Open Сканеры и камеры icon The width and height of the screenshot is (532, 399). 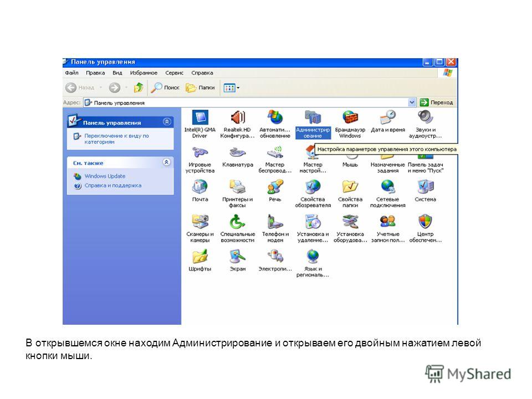click(x=200, y=228)
